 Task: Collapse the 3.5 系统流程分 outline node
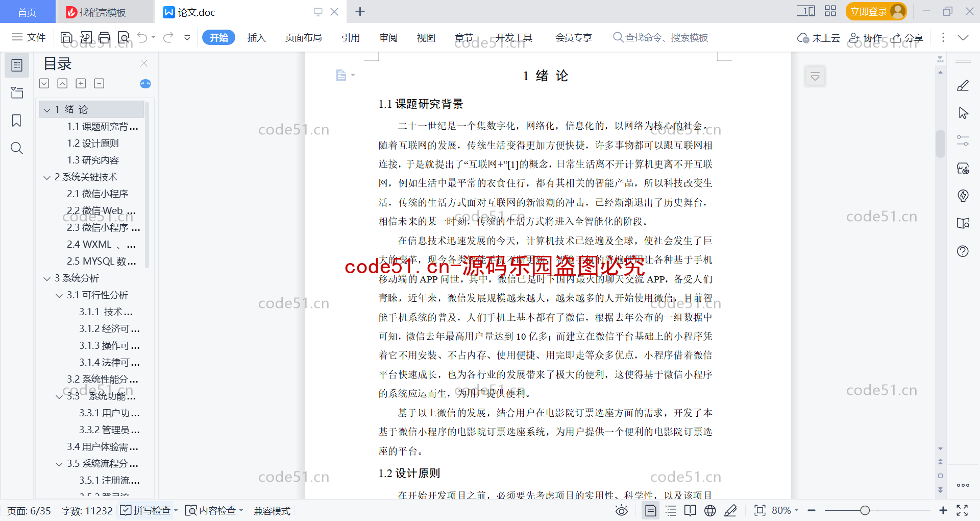(x=59, y=464)
